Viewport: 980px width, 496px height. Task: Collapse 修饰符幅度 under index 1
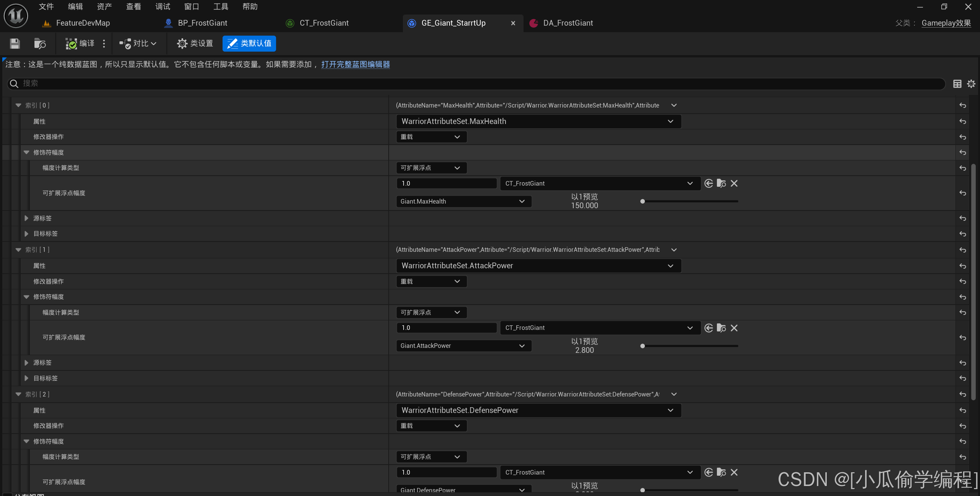click(x=26, y=297)
